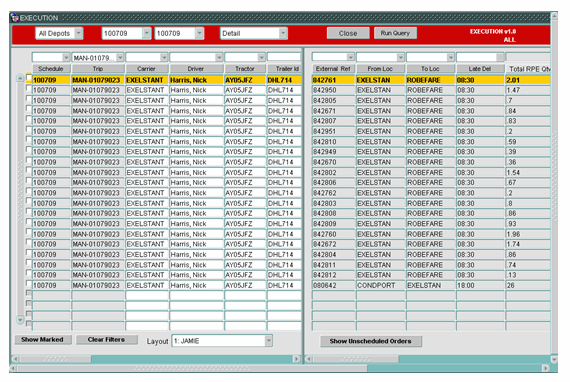Select external ref 842812 cell
Screen dimensions: 570x382
[333, 275]
